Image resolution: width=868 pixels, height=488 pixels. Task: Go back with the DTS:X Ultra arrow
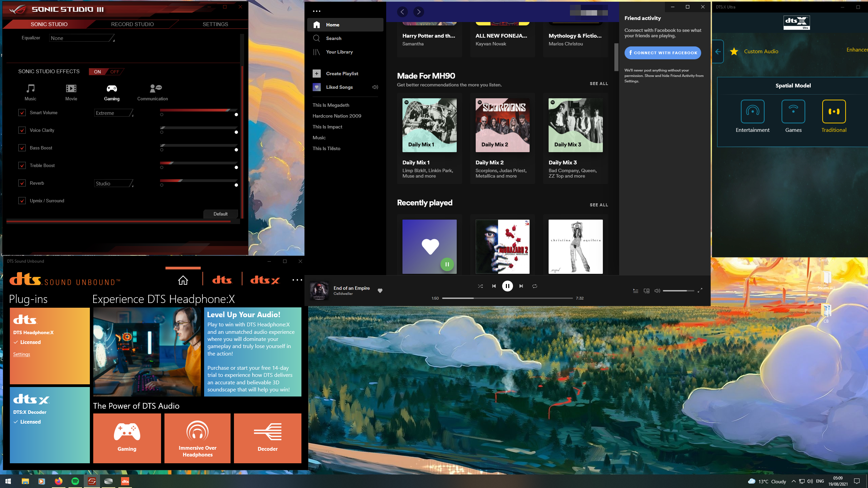click(718, 52)
